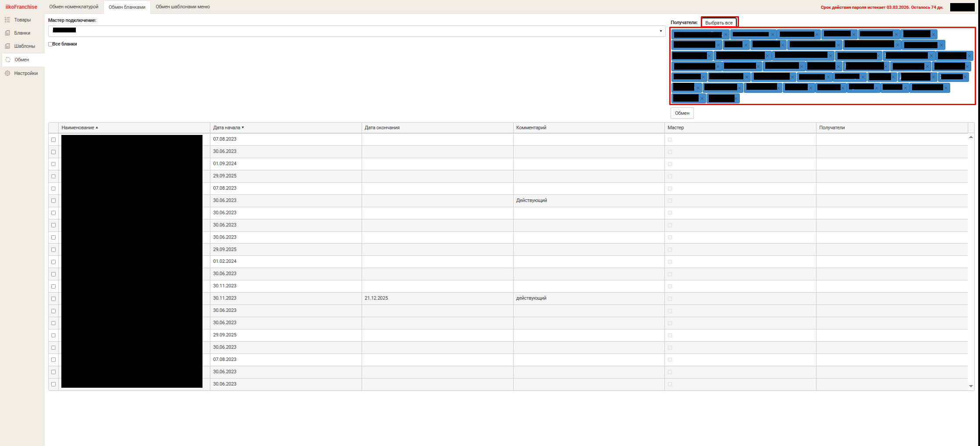Click the Обмен button below recipients
The image size is (980, 446).
point(682,113)
